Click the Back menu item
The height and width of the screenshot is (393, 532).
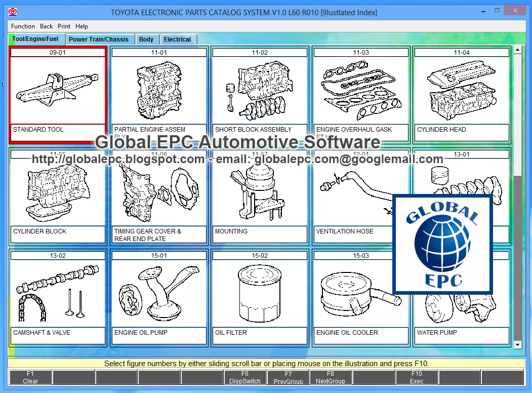click(46, 26)
